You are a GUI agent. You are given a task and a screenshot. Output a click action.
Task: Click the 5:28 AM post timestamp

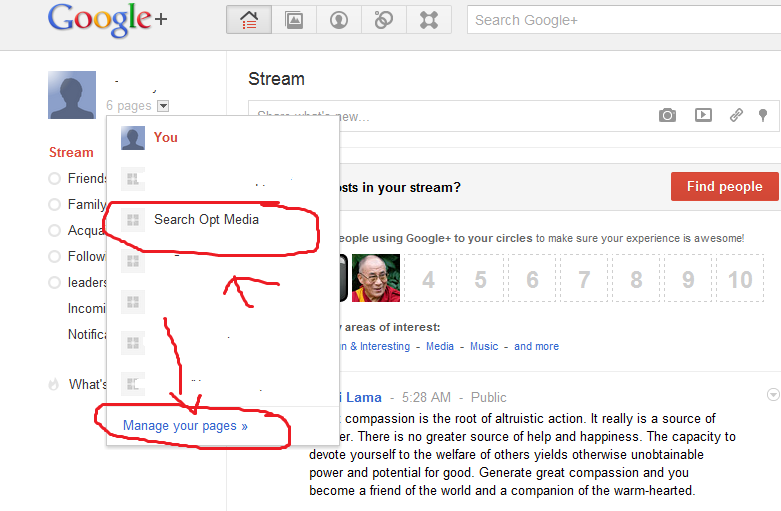pyautogui.click(x=426, y=397)
